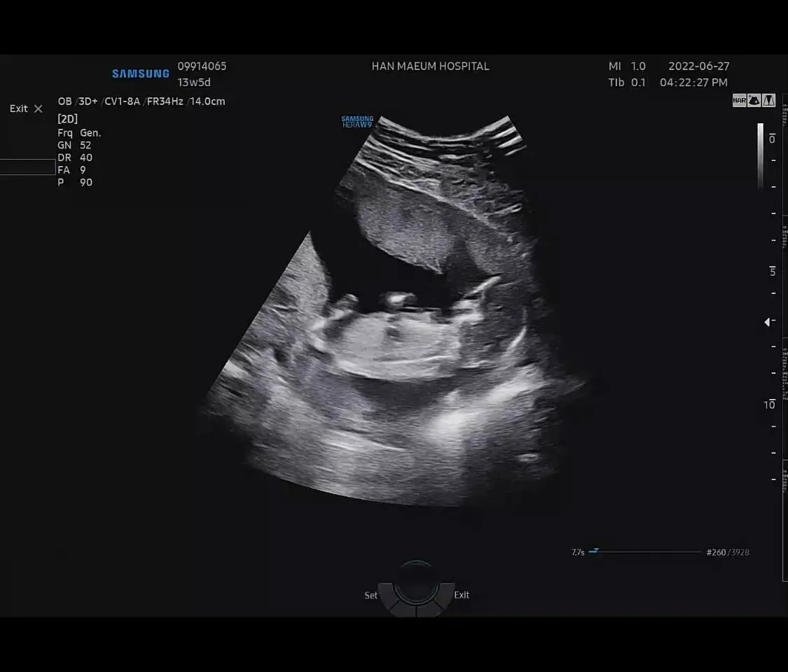Select gestational age 13w5d

click(x=194, y=83)
